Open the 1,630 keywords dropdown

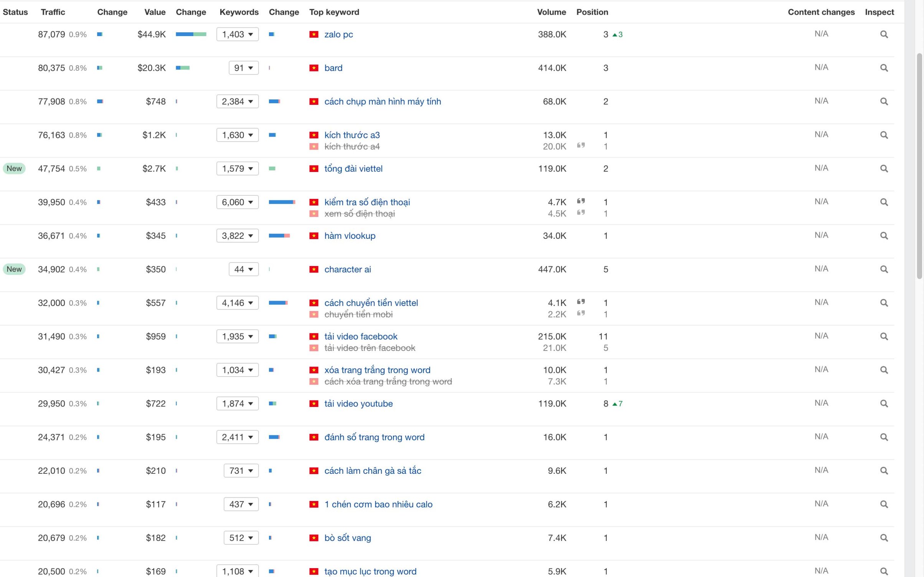tap(238, 135)
